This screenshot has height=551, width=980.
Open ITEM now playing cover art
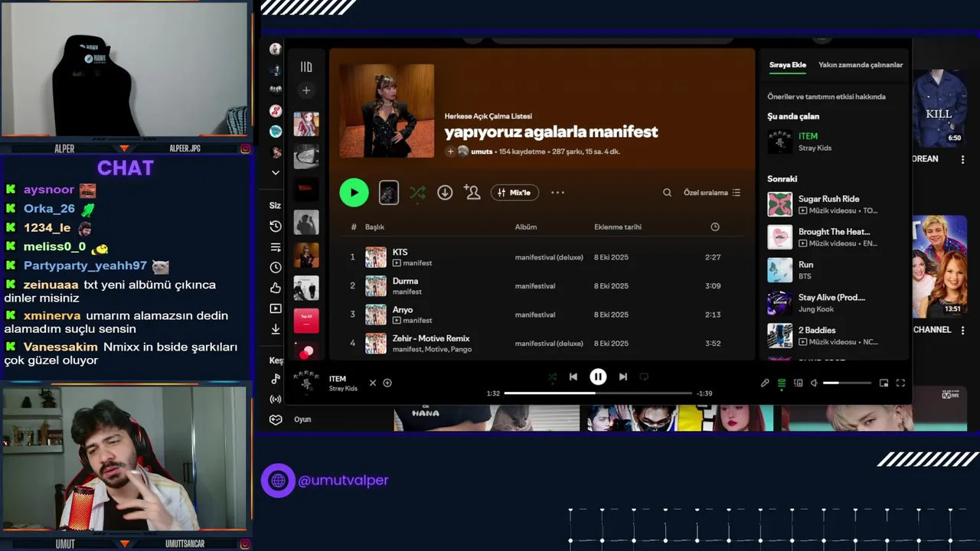coord(306,383)
